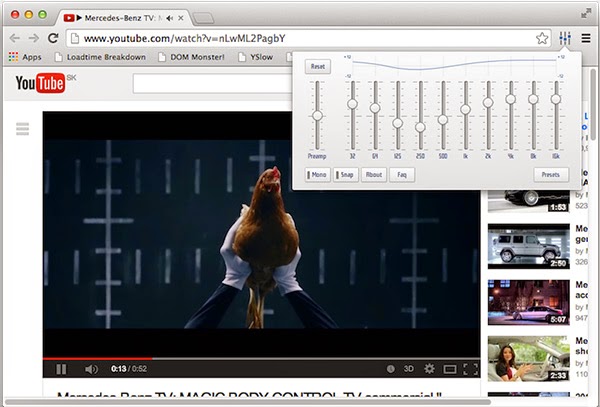Pause the video
The height and width of the screenshot is (407, 600).
coord(61,369)
